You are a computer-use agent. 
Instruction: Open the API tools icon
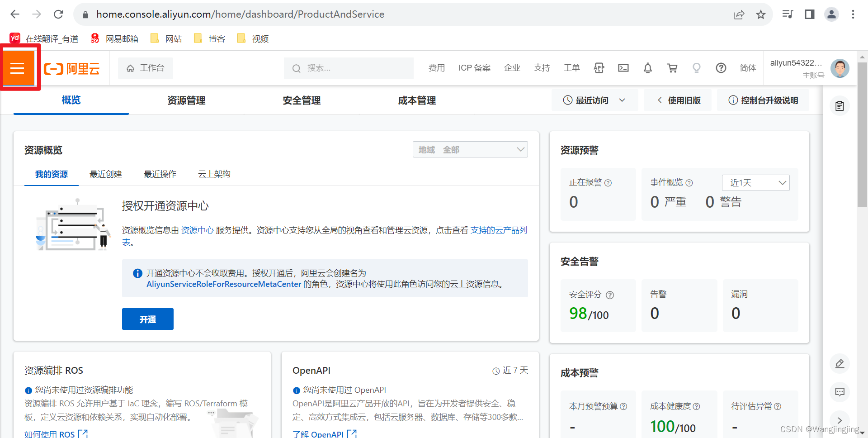(x=599, y=68)
